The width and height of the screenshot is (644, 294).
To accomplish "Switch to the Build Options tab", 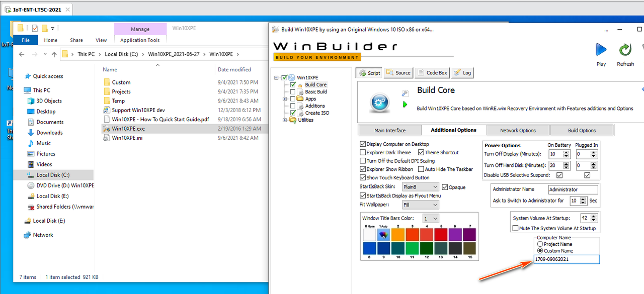I will 582,130.
